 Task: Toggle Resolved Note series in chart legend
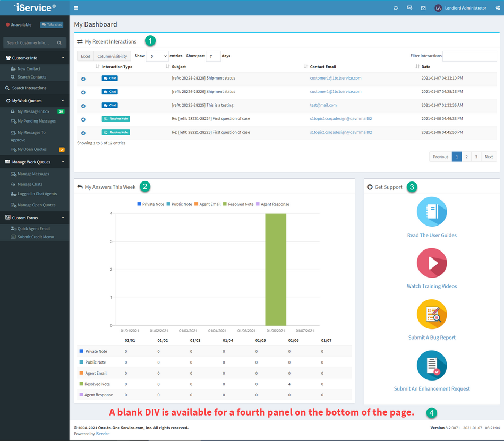pos(238,204)
